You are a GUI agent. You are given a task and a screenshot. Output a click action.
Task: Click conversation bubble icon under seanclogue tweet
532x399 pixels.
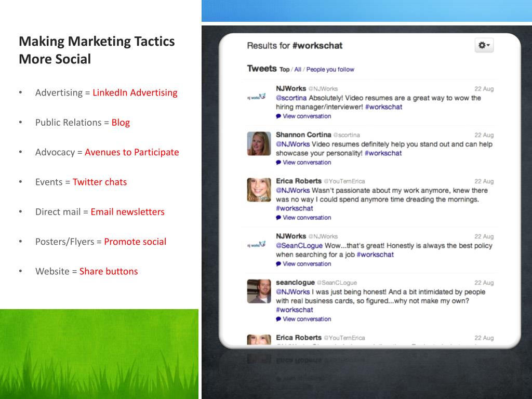click(x=278, y=319)
